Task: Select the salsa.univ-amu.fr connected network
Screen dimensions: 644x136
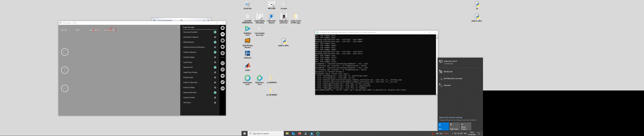Action: 460,62
